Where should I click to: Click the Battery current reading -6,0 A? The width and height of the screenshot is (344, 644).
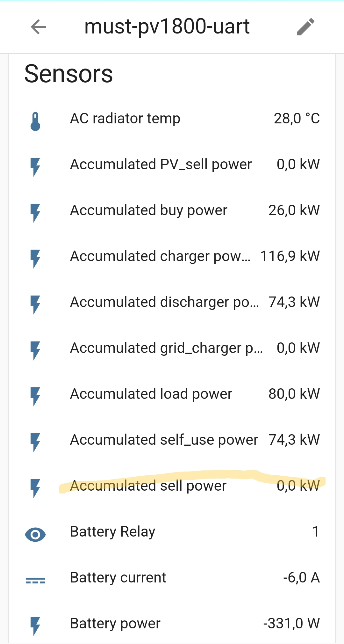301,578
